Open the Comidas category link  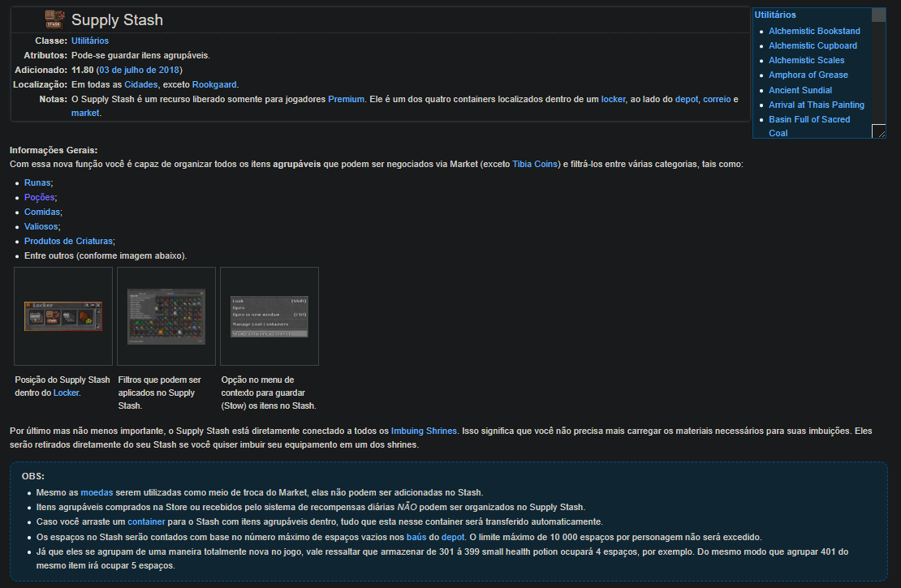tap(41, 212)
